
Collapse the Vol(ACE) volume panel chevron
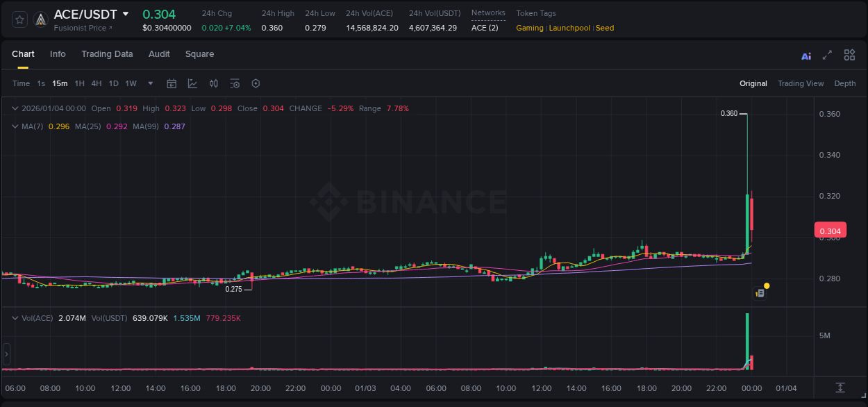click(15, 317)
